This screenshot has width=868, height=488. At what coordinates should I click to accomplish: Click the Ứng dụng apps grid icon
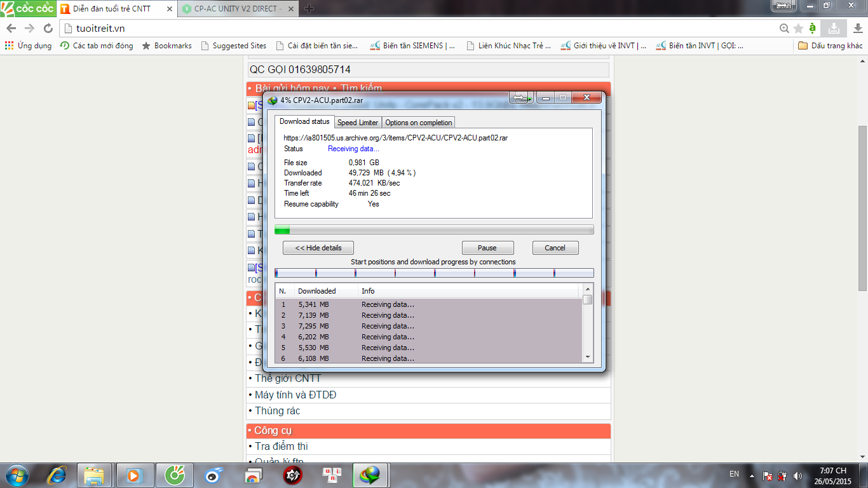click(9, 46)
